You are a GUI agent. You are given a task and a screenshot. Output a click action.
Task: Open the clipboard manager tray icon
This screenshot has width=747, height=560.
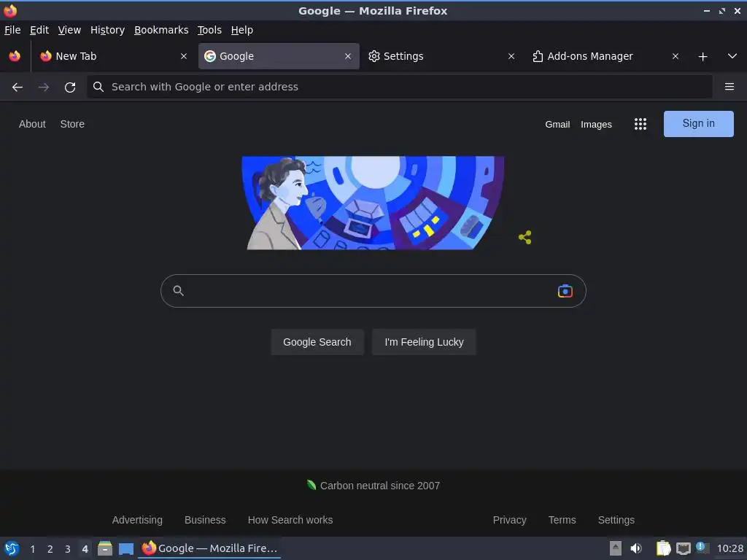point(663,548)
